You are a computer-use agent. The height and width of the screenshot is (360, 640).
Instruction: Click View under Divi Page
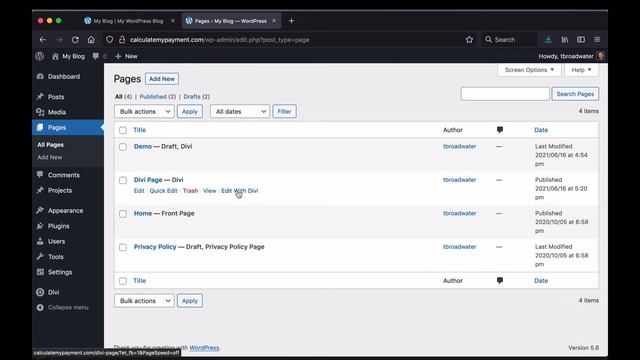209,191
